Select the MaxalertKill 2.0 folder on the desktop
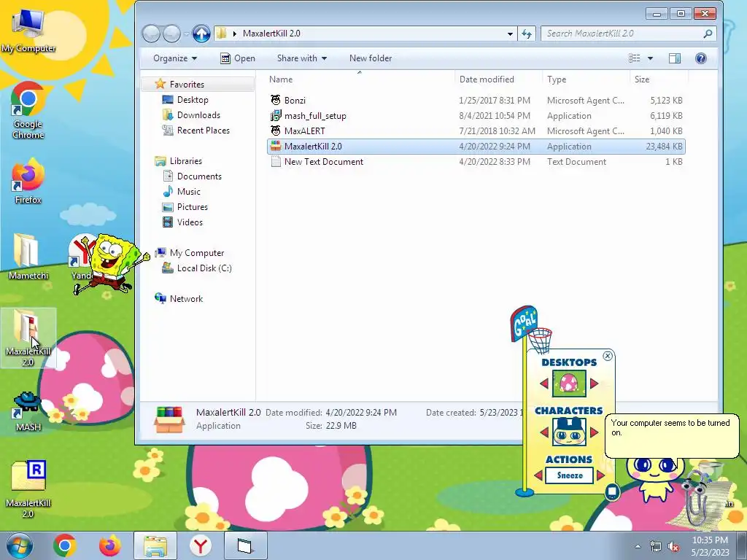The image size is (747, 560). pyautogui.click(x=28, y=338)
